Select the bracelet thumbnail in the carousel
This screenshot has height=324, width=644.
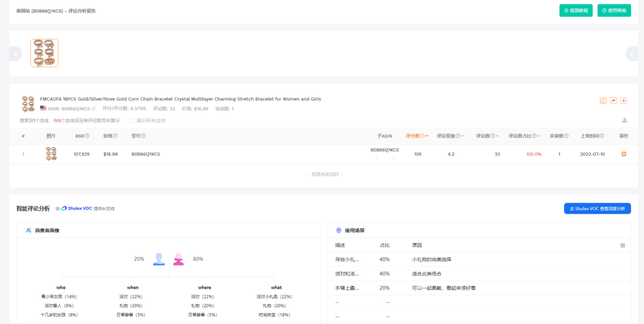point(44,54)
